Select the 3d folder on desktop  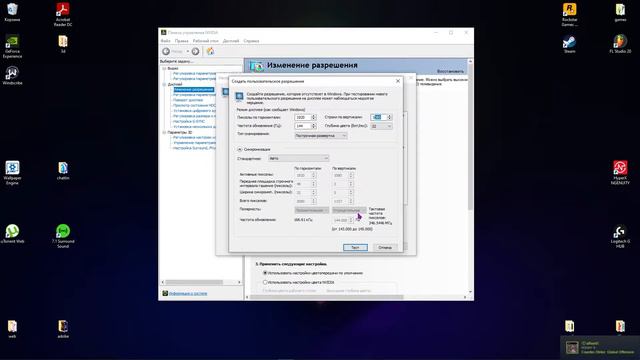point(63,44)
